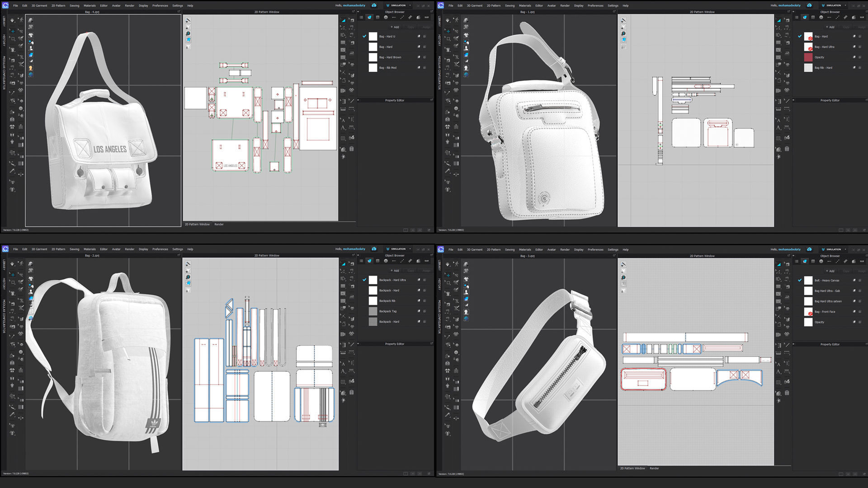The width and height of the screenshot is (868, 488).
Task: Click the Simulate arrow icon in Bag - 3 window
Action: click(448, 264)
